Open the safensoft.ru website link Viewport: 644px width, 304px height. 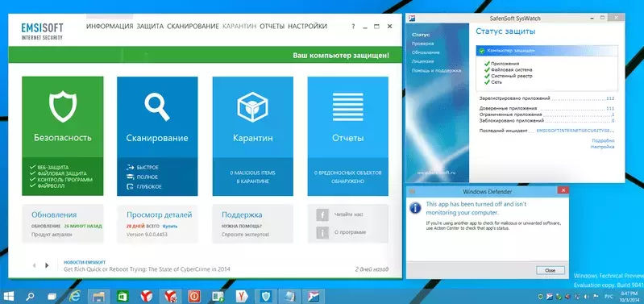click(436, 173)
